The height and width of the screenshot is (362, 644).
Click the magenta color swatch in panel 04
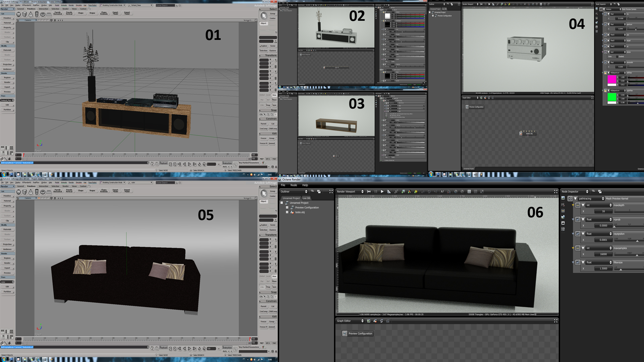pyautogui.click(x=612, y=79)
